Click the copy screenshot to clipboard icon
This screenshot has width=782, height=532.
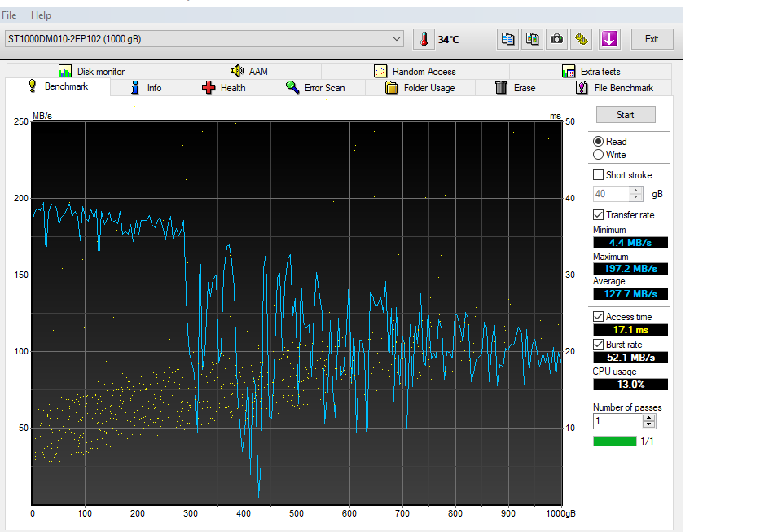(533, 39)
